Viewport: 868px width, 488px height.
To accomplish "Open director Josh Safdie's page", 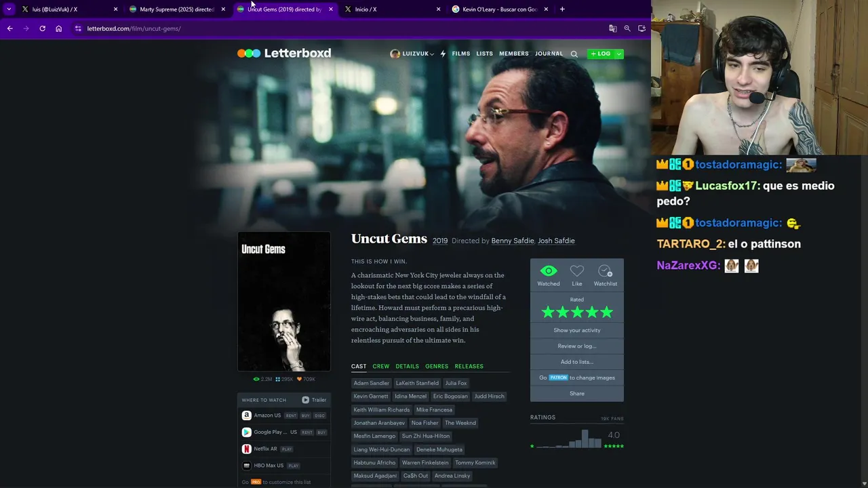I will (x=556, y=241).
